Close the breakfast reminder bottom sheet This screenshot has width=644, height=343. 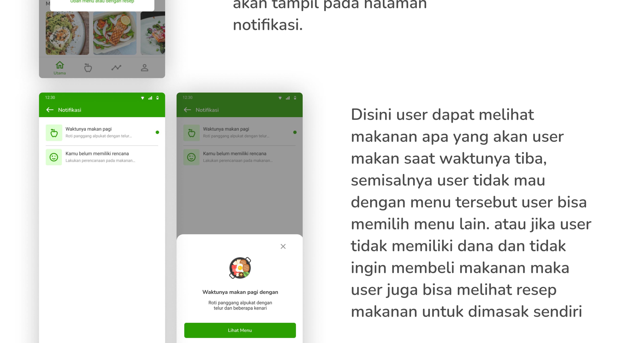click(x=283, y=246)
